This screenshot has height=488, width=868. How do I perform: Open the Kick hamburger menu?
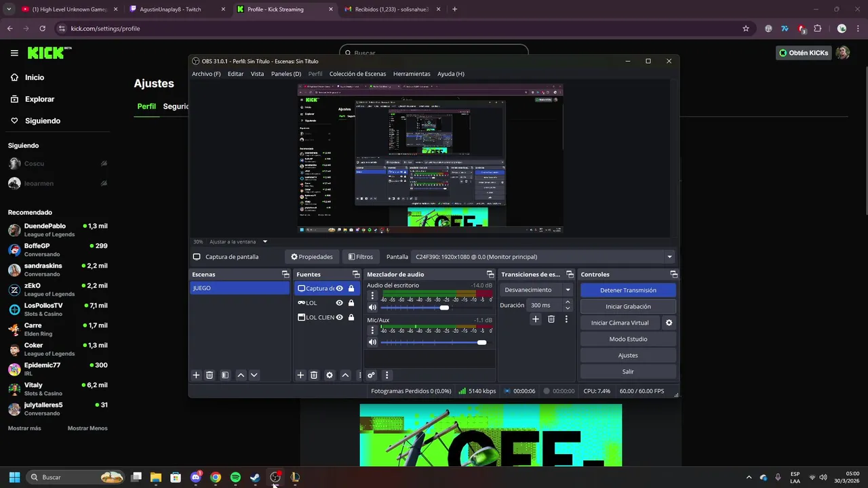(x=14, y=53)
